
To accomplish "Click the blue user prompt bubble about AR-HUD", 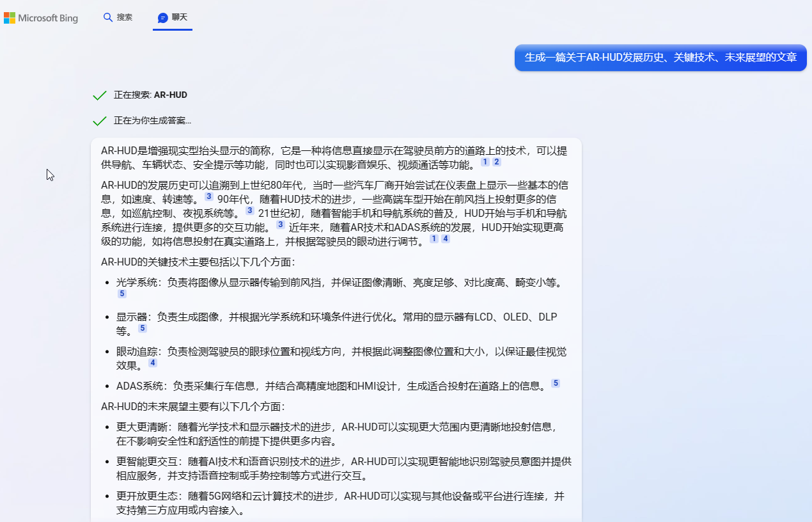I will [660, 58].
